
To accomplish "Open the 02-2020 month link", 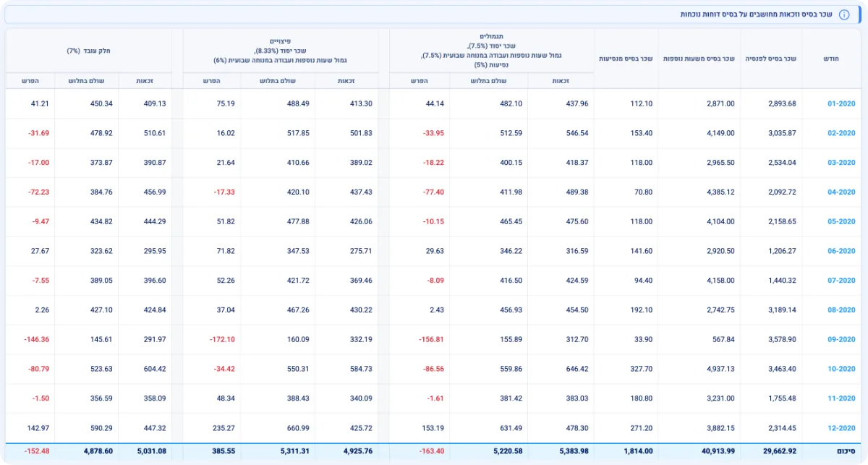I will point(841,133).
